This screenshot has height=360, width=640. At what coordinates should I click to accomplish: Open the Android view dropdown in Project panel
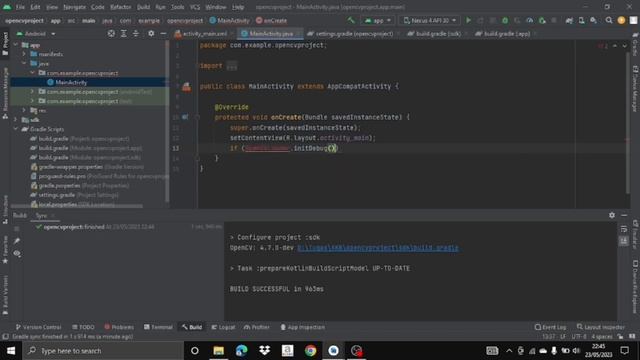tap(36, 33)
